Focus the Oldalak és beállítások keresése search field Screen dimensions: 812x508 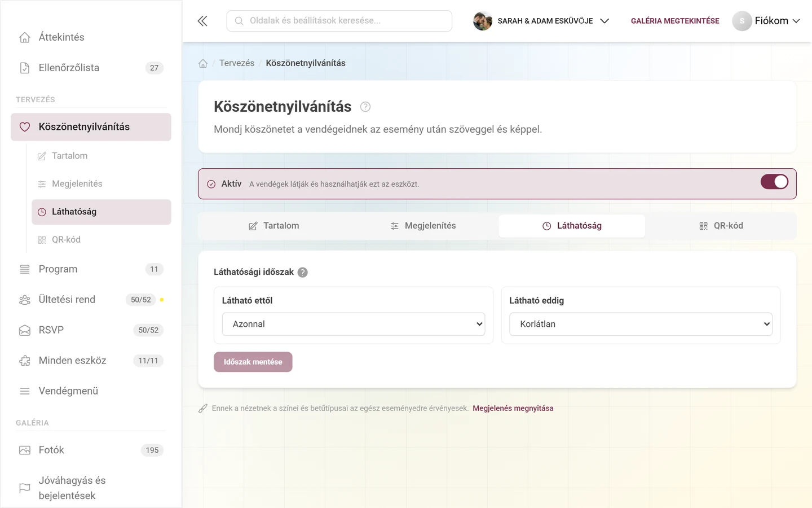tap(339, 21)
